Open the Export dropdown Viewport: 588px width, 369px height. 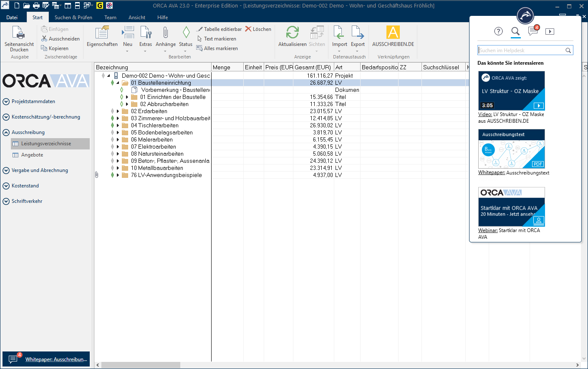[x=358, y=51]
